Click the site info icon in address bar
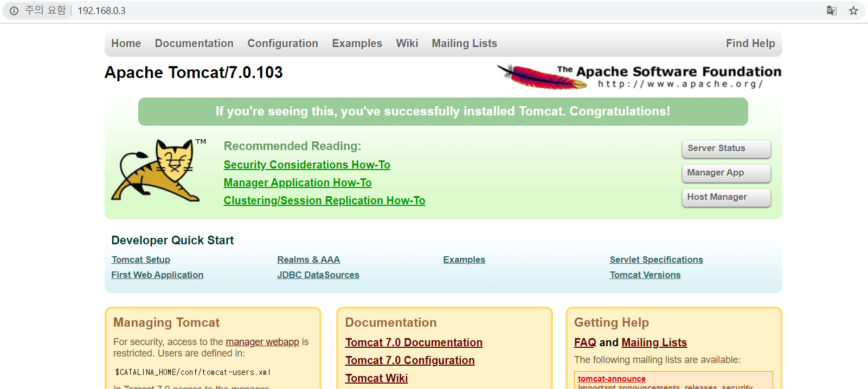Image resolution: width=868 pixels, height=389 pixels. 14,11
